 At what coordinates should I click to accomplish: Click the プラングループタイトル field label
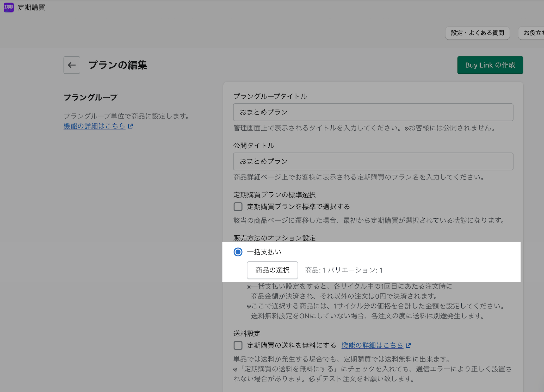tap(270, 97)
